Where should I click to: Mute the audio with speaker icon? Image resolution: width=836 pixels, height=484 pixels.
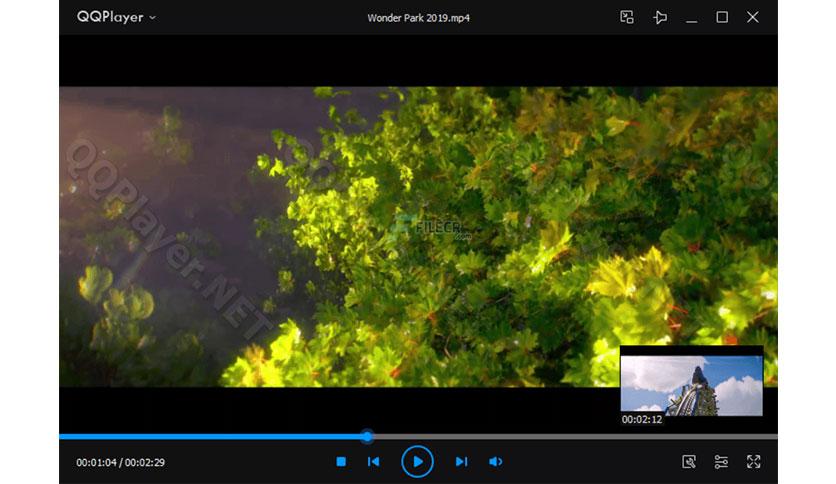[x=495, y=462]
